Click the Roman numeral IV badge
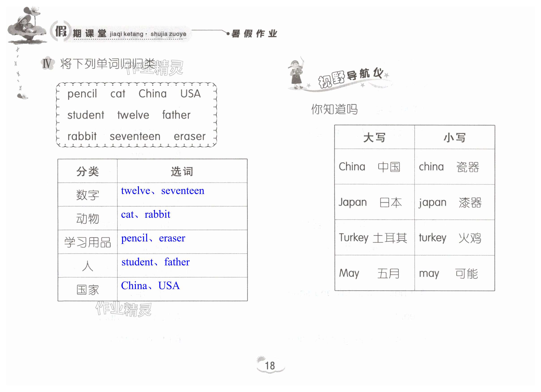The width and height of the screenshot is (541, 392). click(x=47, y=64)
